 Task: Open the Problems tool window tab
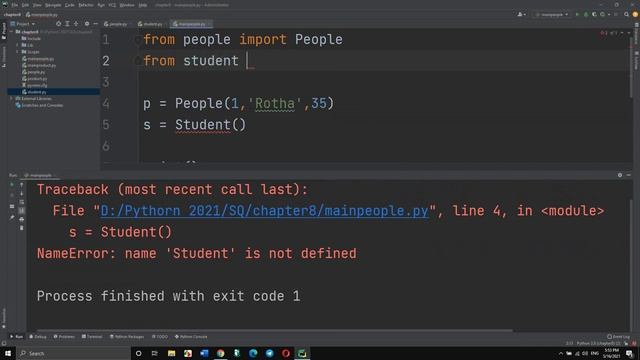pyautogui.click(x=64, y=337)
